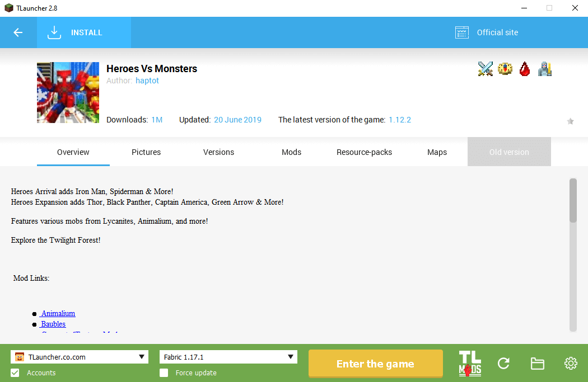Click the refresh circular arrow icon
The height and width of the screenshot is (382, 588).
[503, 364]
